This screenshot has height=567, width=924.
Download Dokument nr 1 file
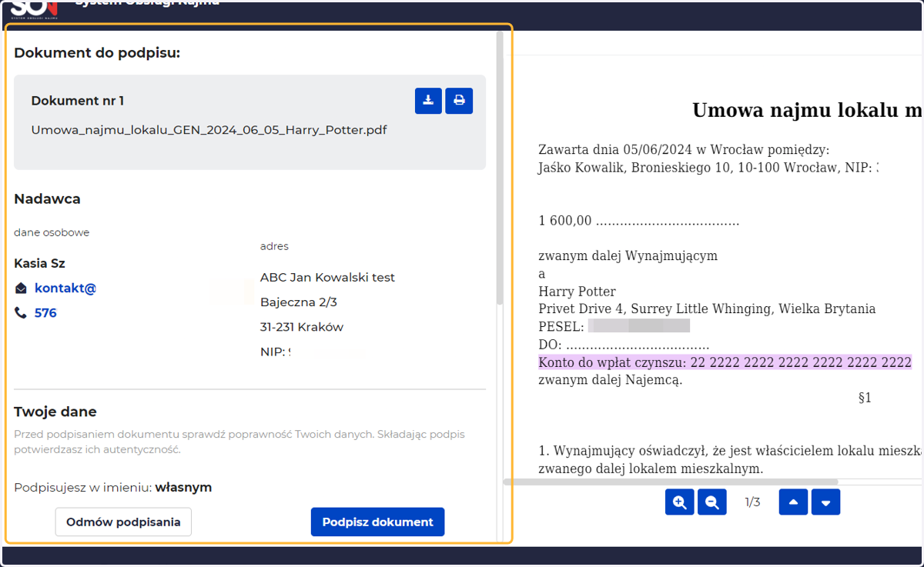[x=428, y=101]
